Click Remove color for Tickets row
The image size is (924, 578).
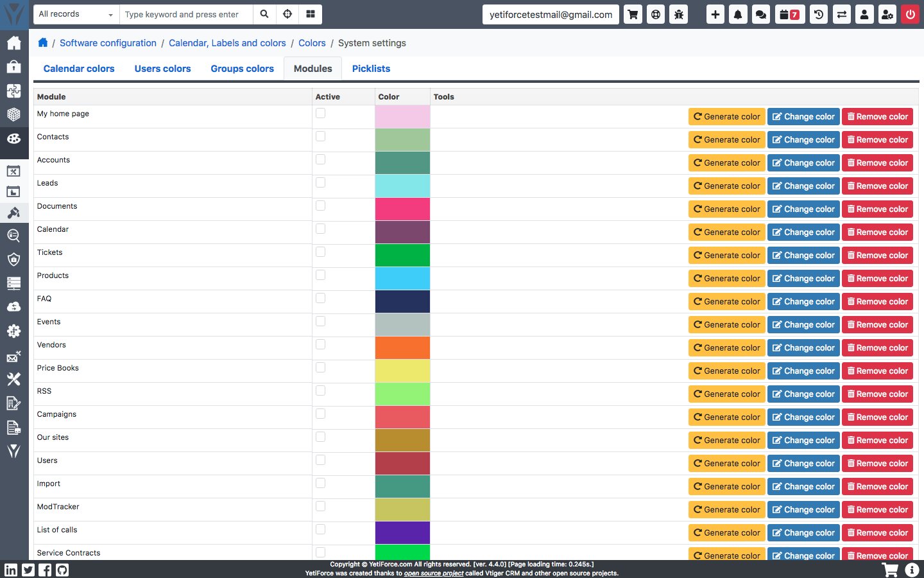coord(877,256)
